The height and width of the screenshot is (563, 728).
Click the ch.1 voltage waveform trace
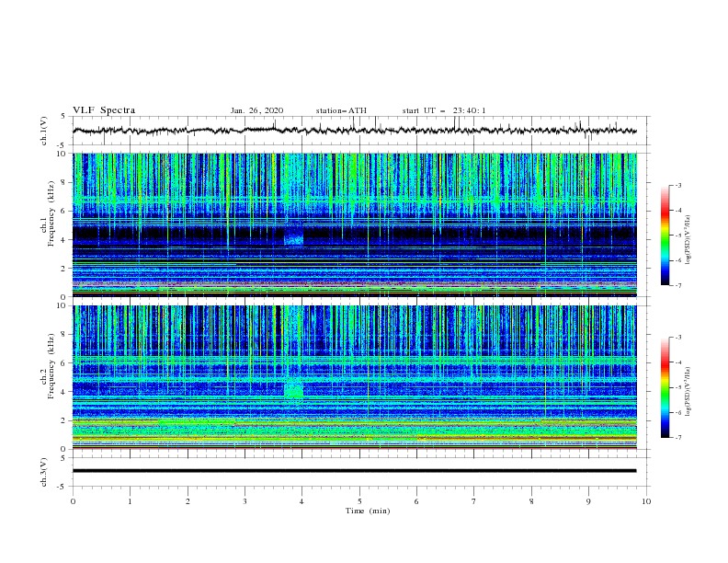pos(354,131)
